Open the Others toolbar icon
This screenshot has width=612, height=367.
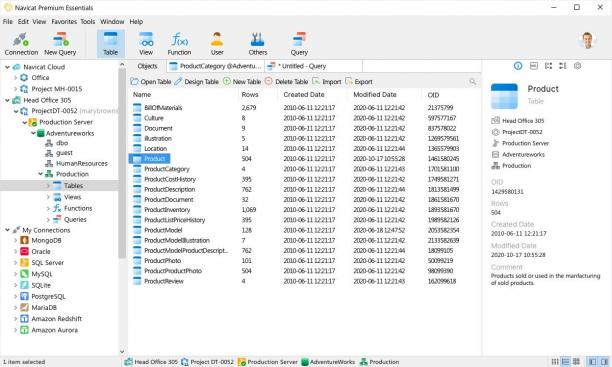[258, 44]
